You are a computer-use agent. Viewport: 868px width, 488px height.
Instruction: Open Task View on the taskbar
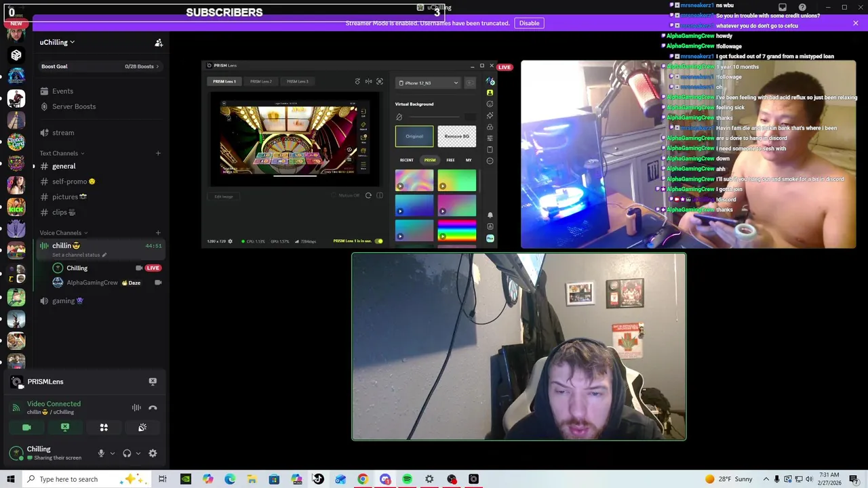163,479
